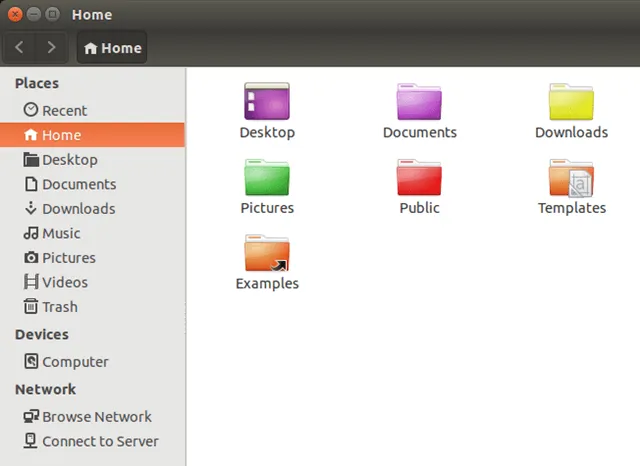Click the Public folder name label
Viewport: 640px width, 466px height.
[x=420, y=208]
